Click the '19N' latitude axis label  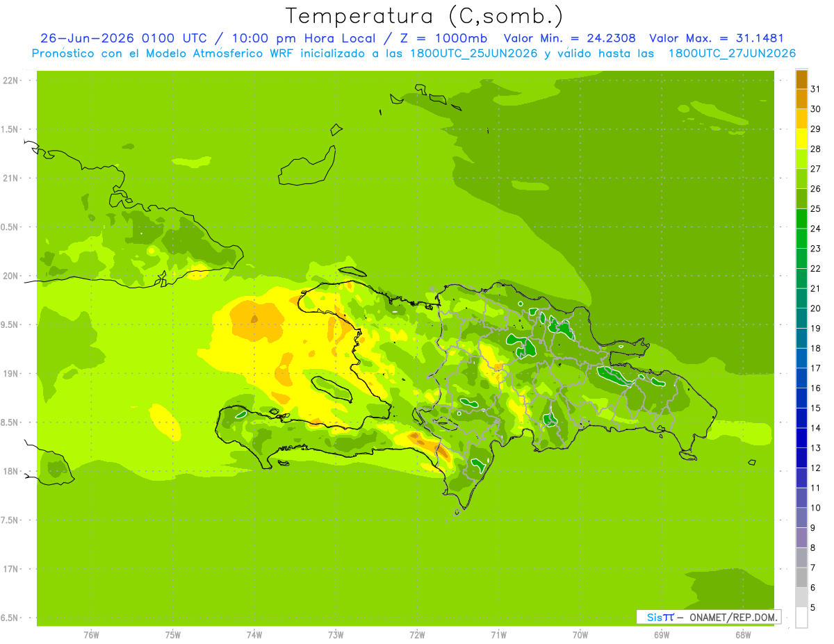[x=11, y=373]
